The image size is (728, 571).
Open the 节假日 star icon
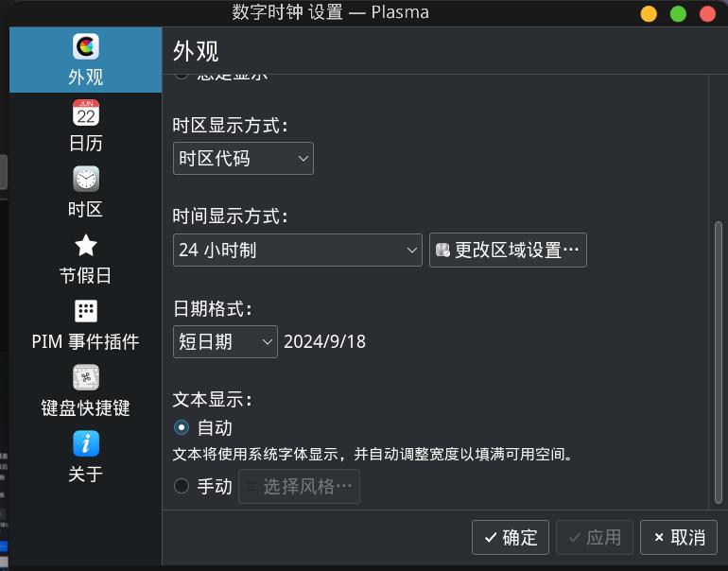pyautogui.click(x=86, y=245)
